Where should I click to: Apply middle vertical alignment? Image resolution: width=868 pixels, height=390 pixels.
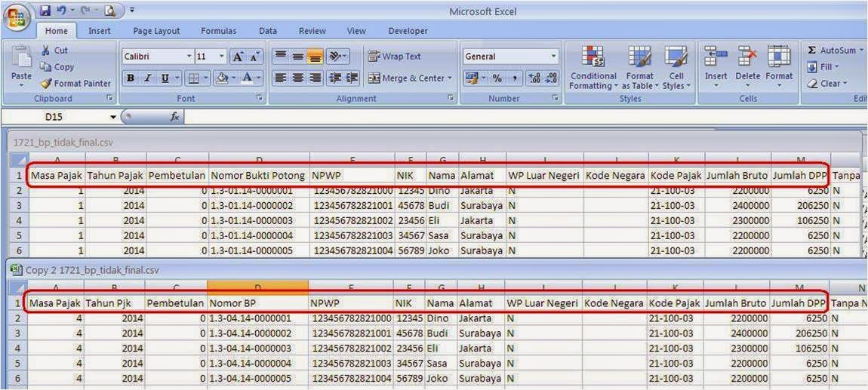(x=298, y=57)
